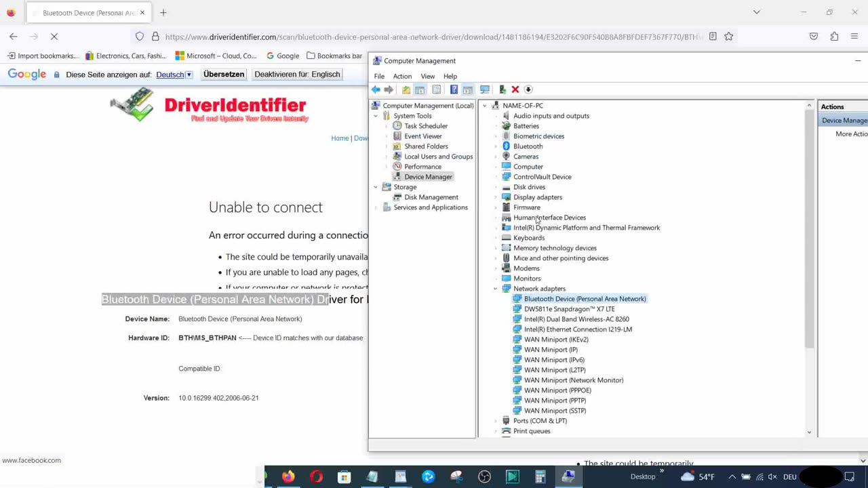The image size is (868, 488).
Task: Select DW5811e Snapdragon X7 LTE adapter
Action: coord(569,309)
